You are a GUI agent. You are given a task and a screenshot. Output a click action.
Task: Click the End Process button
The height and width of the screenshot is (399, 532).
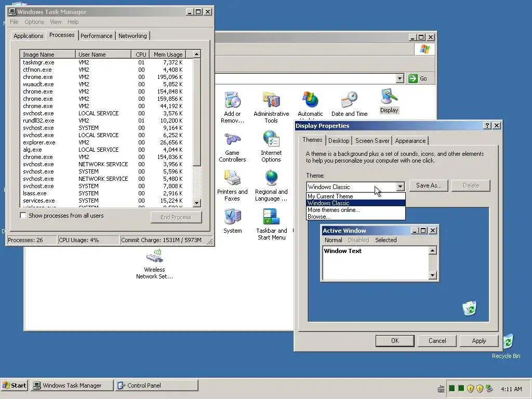coord(176,217)
